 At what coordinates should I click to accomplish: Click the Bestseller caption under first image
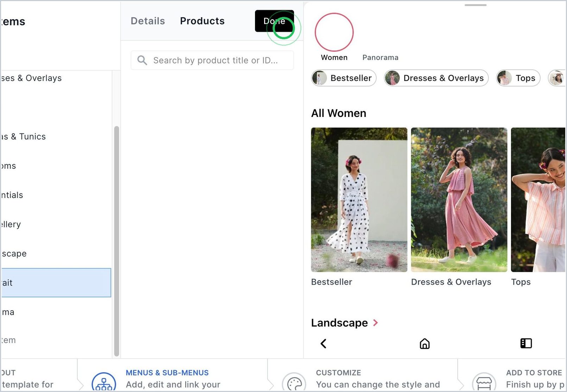click(331, 282)
